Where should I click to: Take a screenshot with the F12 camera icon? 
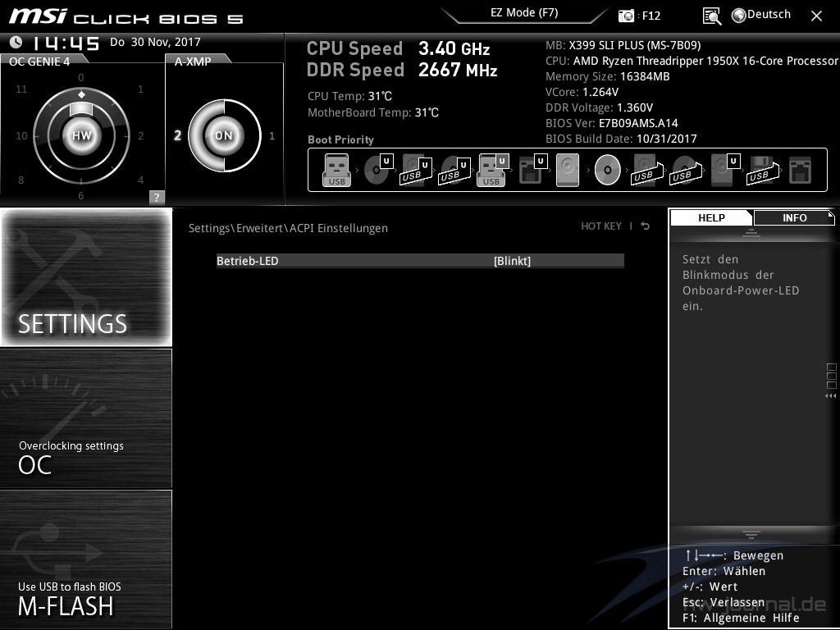626,16
